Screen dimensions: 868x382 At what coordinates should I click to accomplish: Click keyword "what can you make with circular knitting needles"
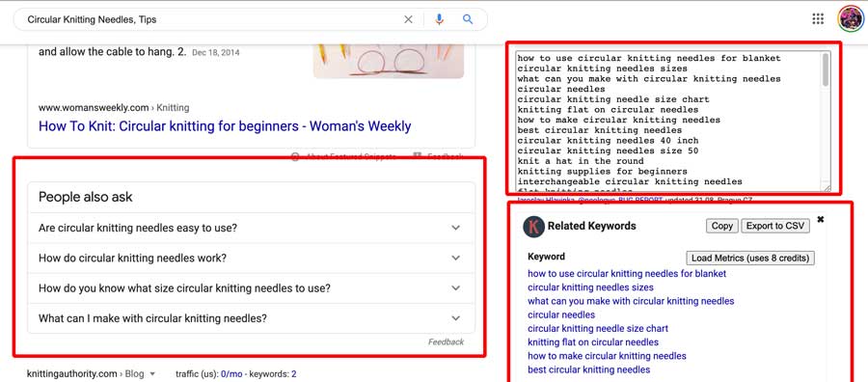coord(631,301)
